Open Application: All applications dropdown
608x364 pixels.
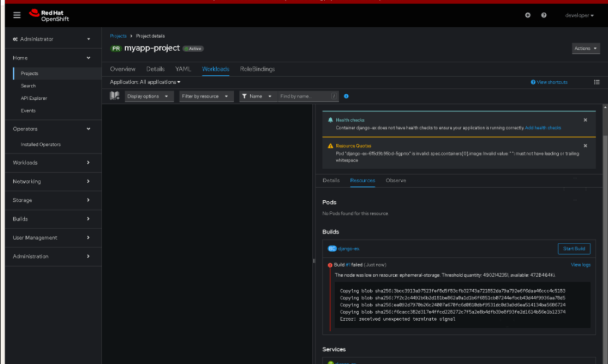[145, 82]
